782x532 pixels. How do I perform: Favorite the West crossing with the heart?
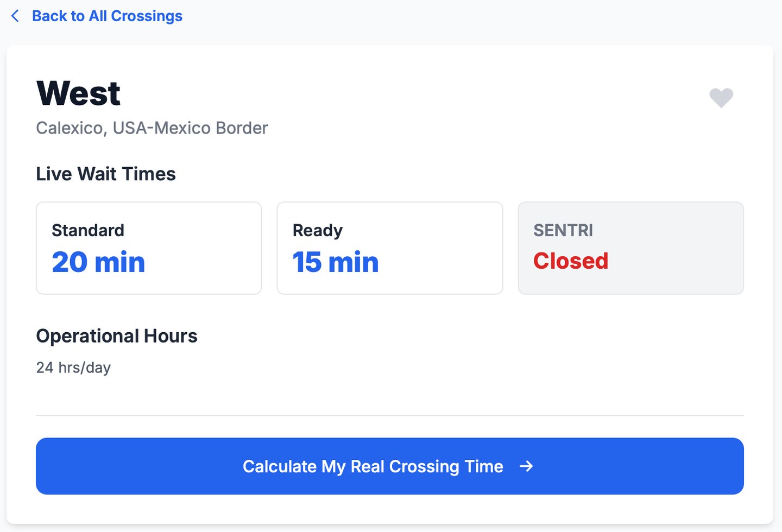click(x=721, y=98)
